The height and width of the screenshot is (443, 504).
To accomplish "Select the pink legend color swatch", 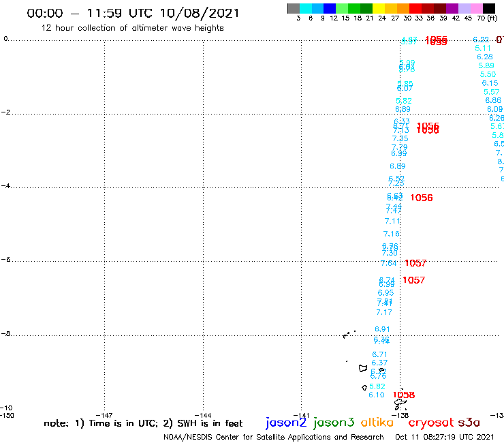I will pyautogui.click(x=476, y=8).
